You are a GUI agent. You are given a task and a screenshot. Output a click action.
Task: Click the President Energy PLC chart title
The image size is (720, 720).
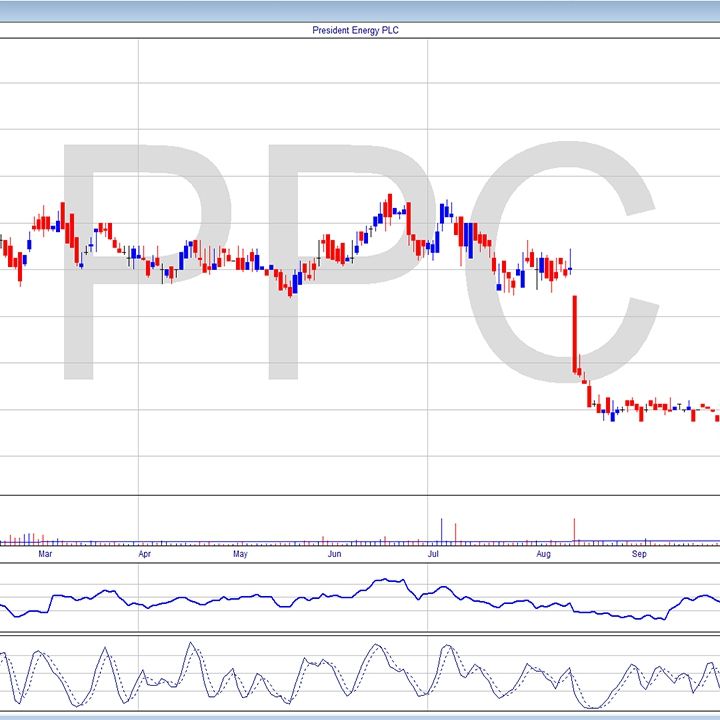(356, 30)
